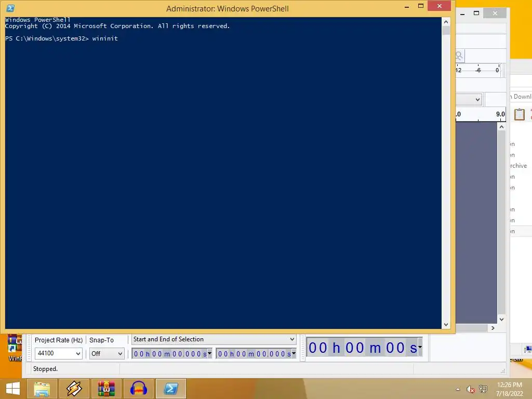The height and width of the screenshot is (399, 532).
Task: Open File Explorer from the taskbar
Action: 42,389
